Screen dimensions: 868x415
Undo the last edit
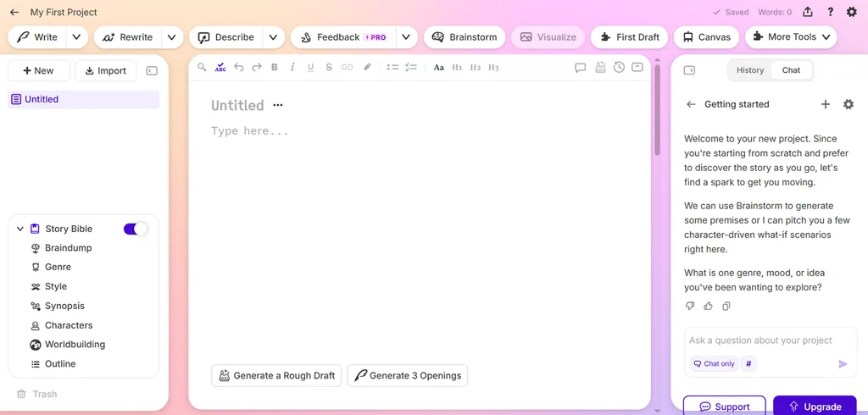(238, 67)
